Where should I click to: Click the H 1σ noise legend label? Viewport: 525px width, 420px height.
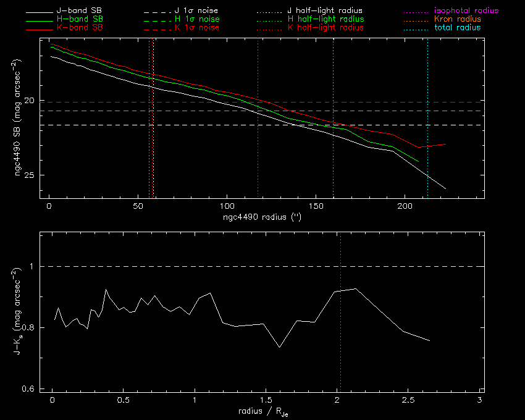click(196, 20)
